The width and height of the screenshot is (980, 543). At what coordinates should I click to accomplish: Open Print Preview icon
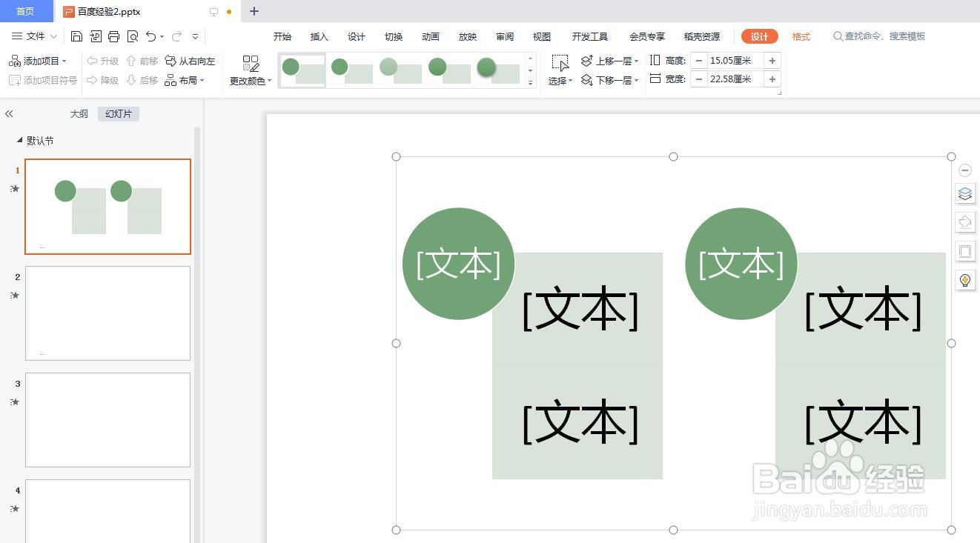133,36
